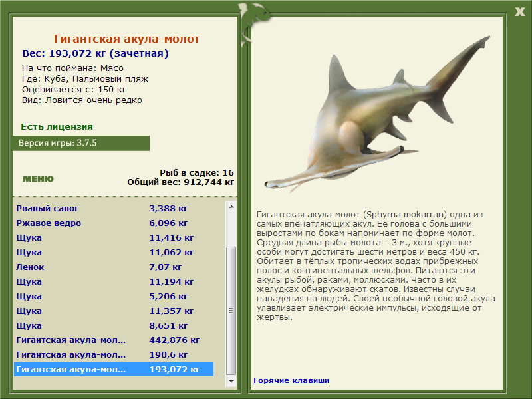Viewport: 532px width, 399px height.
Task: Select Рваный сапог 3,388 кг entry
Action: [114, 208]
